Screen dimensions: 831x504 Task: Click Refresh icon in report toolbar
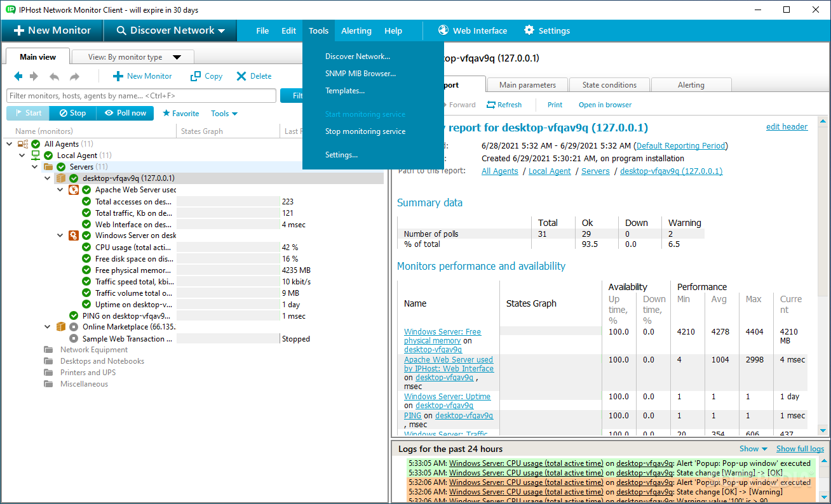[x=491, y=105]
